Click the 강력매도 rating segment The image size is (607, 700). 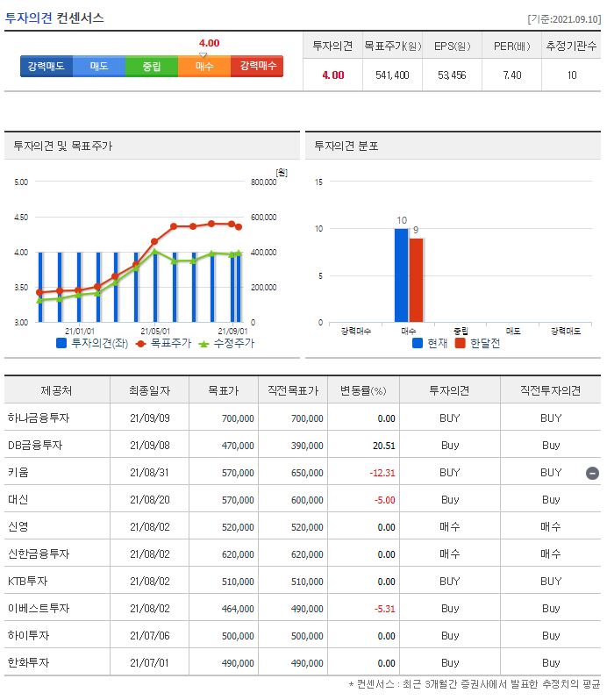(x=46, y=66)
